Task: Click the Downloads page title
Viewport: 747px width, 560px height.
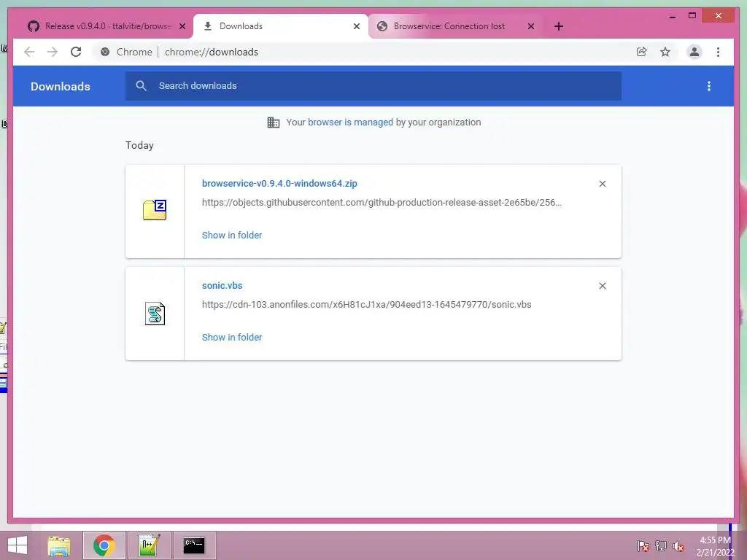Action: [61, 86]
